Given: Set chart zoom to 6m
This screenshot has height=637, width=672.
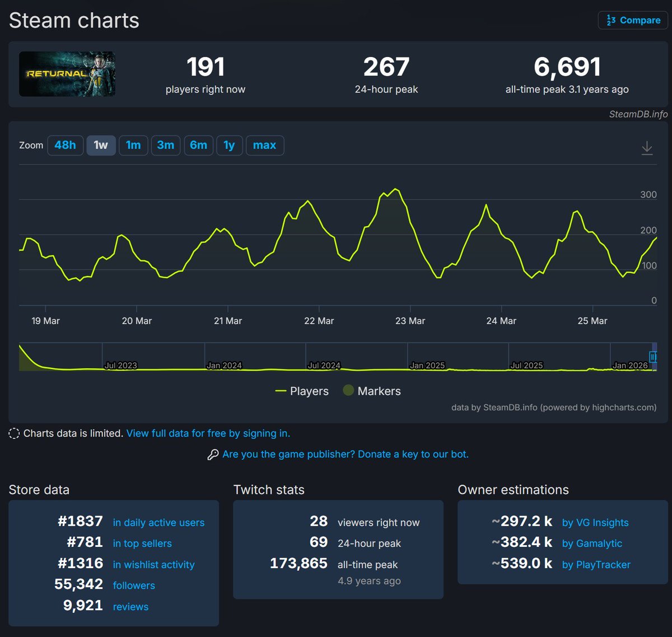Looking at the screenshot, I should [198, 146].
